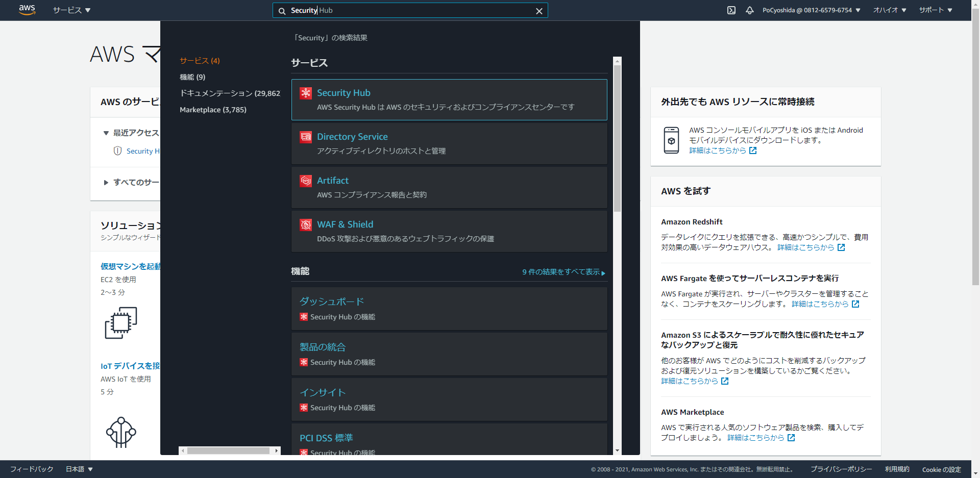Click the icon beside 製品の統合's Security Hub label

304,362
